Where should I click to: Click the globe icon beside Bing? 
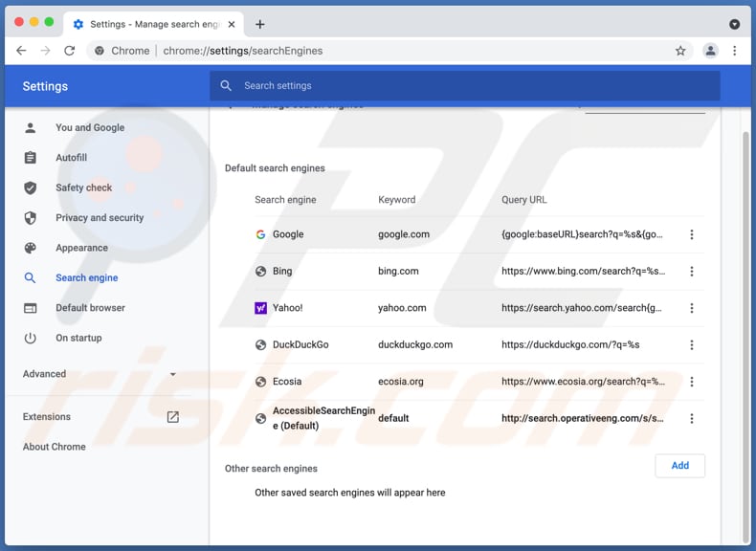260,272
